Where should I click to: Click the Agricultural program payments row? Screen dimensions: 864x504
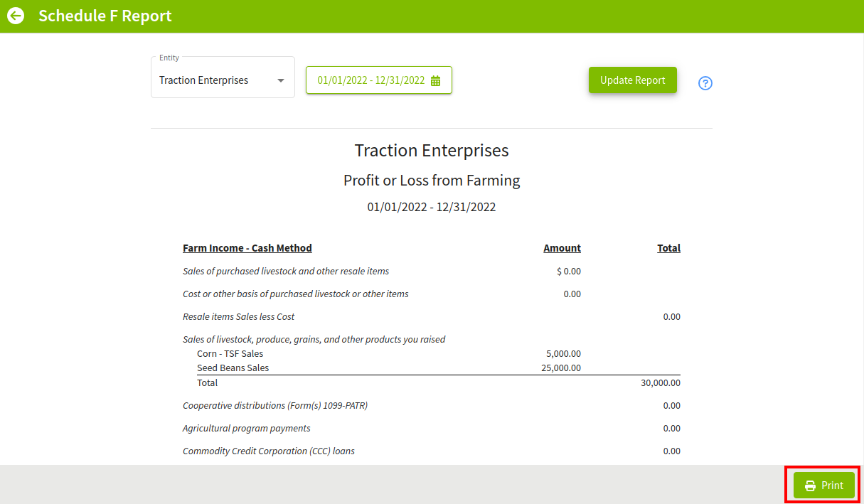coord(432,428)
